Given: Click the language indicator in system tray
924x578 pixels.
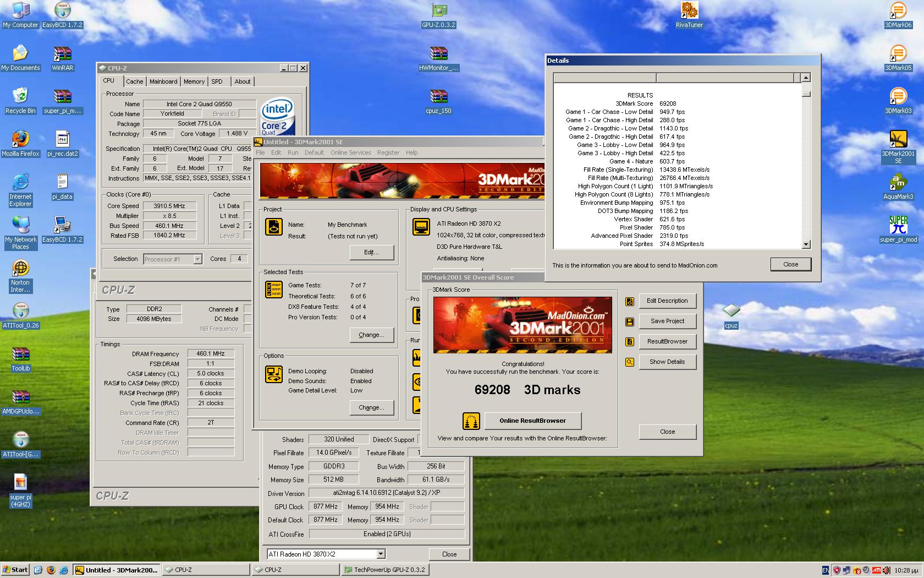Looking at the screenshot, I should tap(826, 570).
